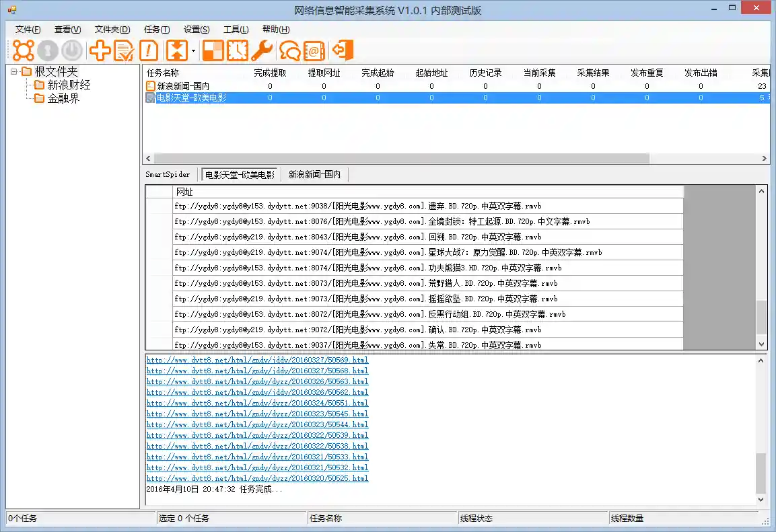The height and width of the screenshot is (532, 776).
Task: Switch to the SmartSpider tab
Action: coord(168,175)
